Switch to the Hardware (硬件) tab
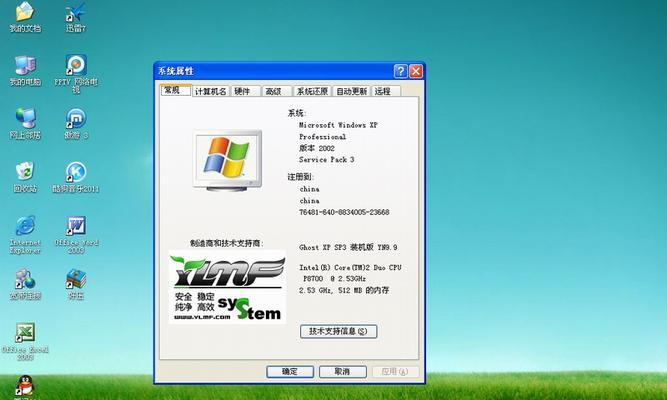Image resolution: width=667 pixels, height=400 pixels. (246, 91)
